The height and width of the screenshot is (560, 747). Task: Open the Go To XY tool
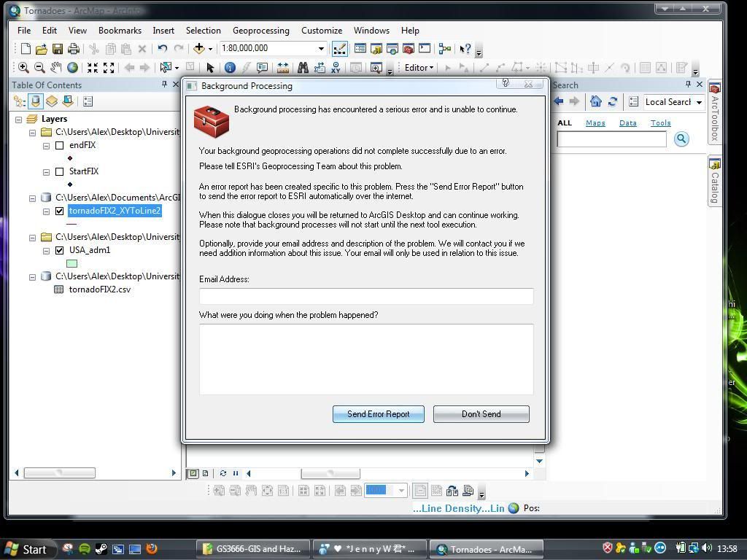pos(336,68)
